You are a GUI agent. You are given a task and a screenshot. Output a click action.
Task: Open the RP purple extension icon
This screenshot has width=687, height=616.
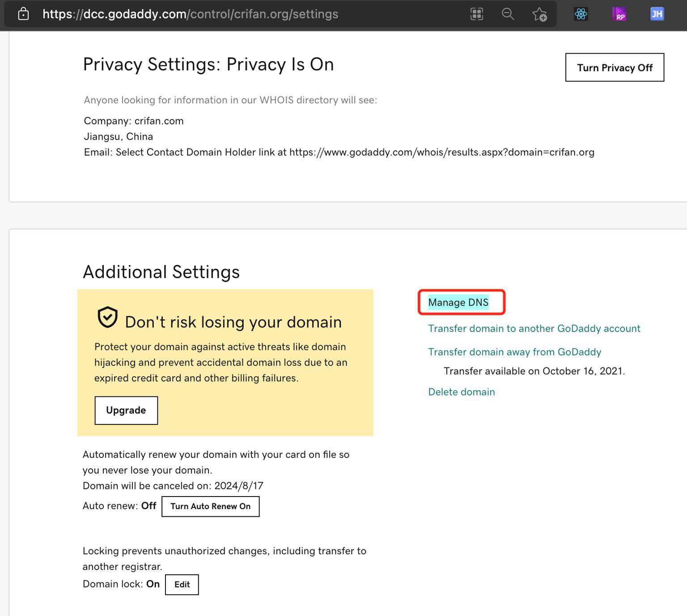click(619, 14)
